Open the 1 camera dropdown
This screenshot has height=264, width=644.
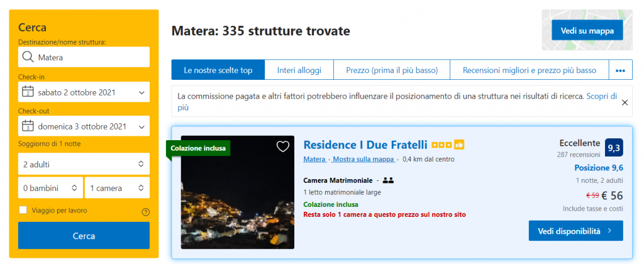tap(117, 187)
